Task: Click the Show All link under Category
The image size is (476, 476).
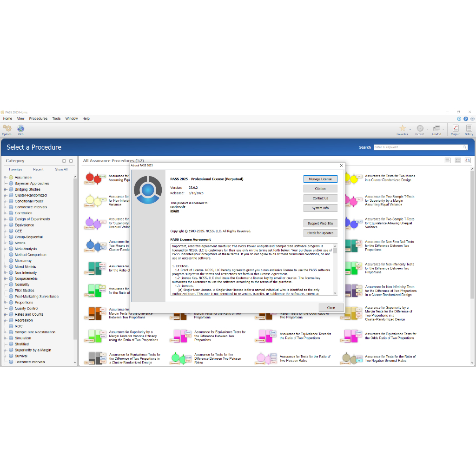Action: pos(61,169)
